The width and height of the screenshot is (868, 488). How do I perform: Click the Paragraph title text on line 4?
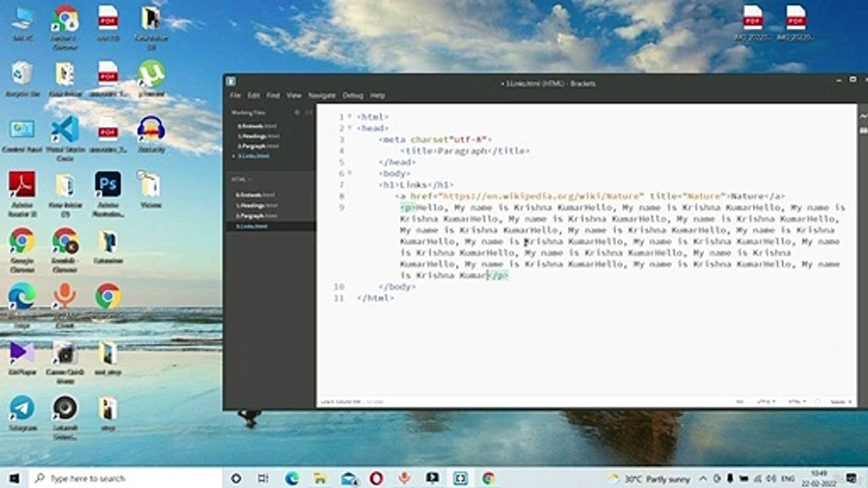tap(462, 150)
